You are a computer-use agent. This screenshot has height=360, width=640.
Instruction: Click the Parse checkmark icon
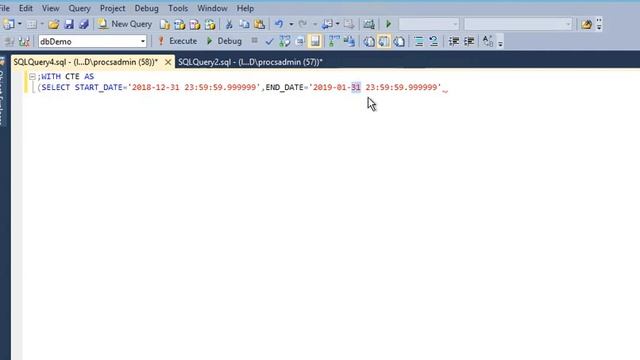(269, 41)
